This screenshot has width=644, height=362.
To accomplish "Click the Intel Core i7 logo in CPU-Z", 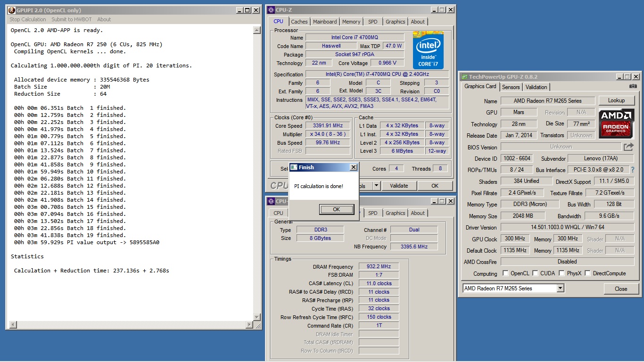I will tap(428, 50).
